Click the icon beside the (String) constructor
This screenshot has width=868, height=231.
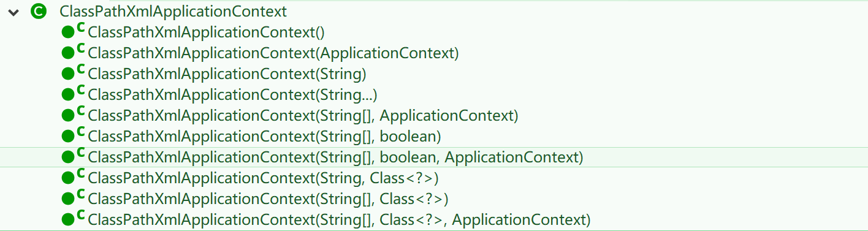coord(73,74)
